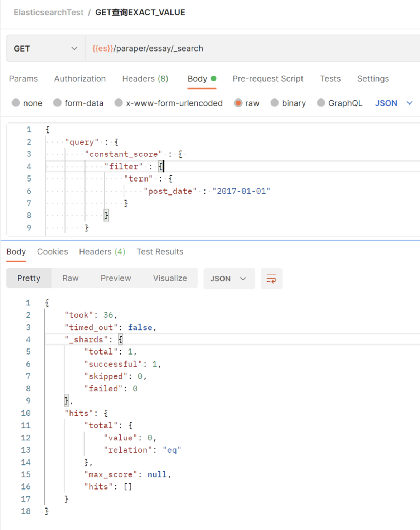Image resolution: width=420 pixels, height=530 pixels.
Task: Switch response view to Pretty
Action: coord(29,278)
